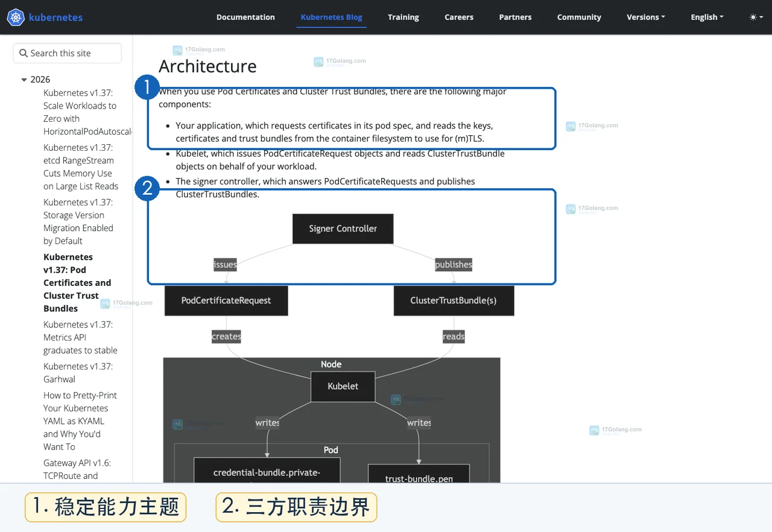Click the bullet text starting 'Kubelet, which issues'
Image resolution: width=772 pixels, height=532 pixels.
(340, 160)
